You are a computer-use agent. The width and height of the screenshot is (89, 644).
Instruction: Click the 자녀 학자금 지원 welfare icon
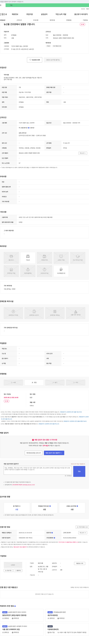[x=78, y=258]
